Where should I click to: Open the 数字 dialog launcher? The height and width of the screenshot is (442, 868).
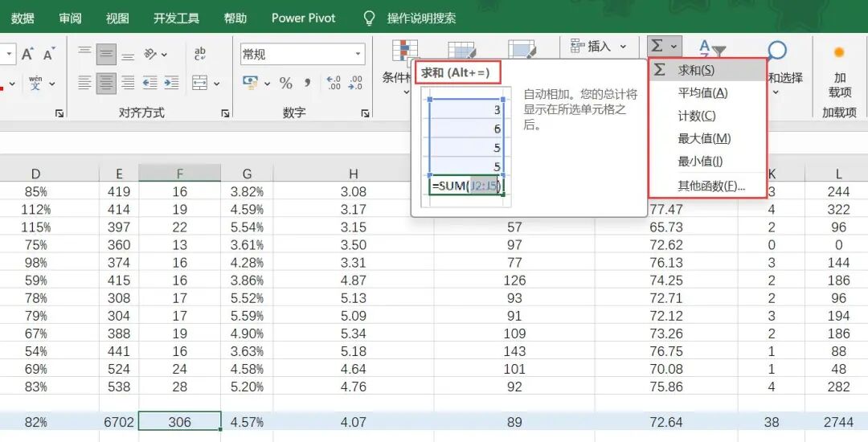(366, 113)
